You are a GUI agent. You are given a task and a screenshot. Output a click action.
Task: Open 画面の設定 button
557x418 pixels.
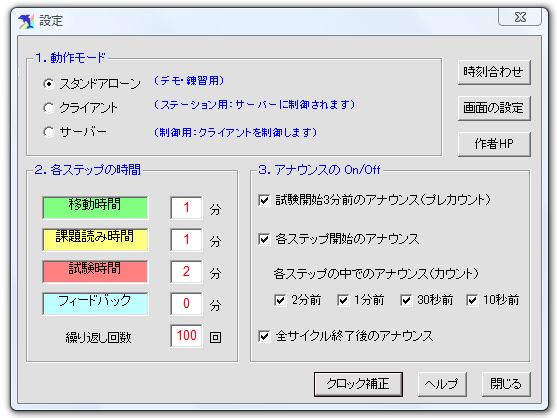click(494, 108)
